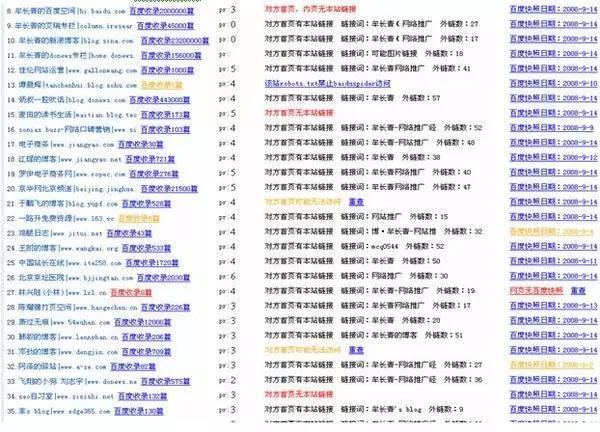Select 链接词 blog text in row 35

(x=381, y=409)
